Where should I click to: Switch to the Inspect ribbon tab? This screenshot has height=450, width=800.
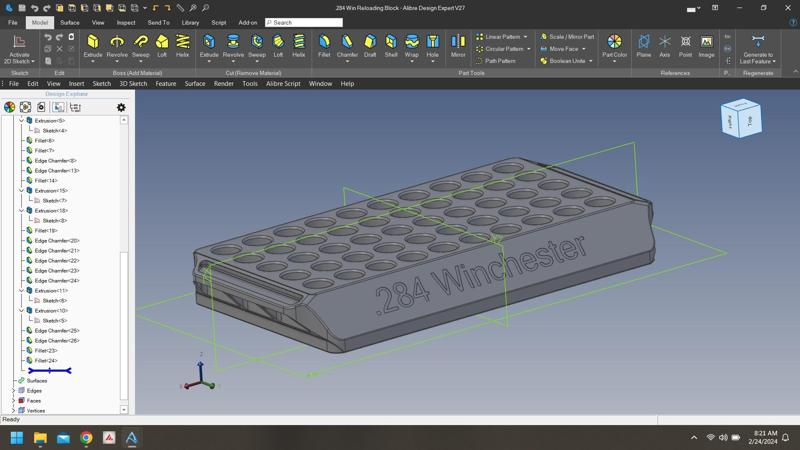pyautogui.click(x=126, y=22)
